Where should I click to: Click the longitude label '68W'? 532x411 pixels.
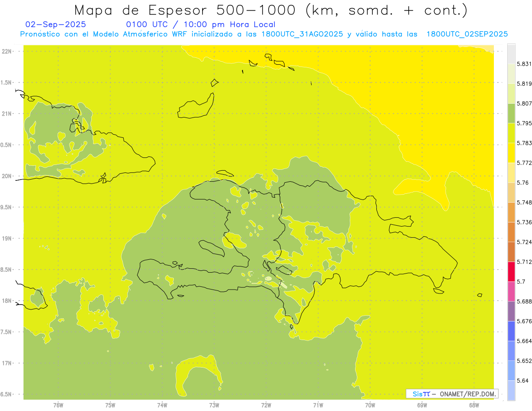[x=474, y=405]
